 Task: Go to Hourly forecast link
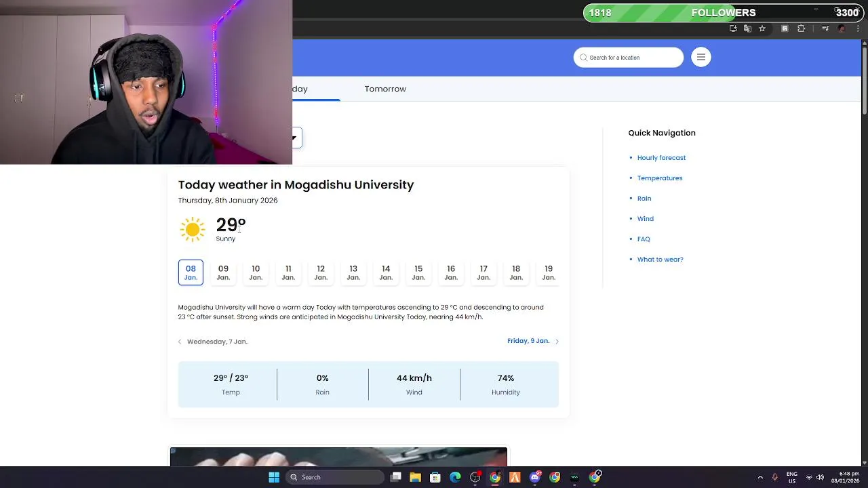coord(661,158)
